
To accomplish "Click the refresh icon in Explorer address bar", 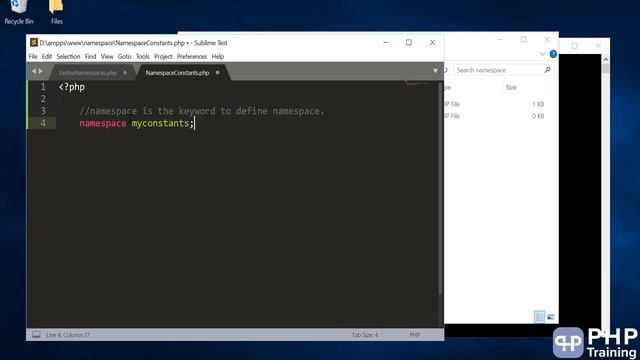I will (446, 70).
